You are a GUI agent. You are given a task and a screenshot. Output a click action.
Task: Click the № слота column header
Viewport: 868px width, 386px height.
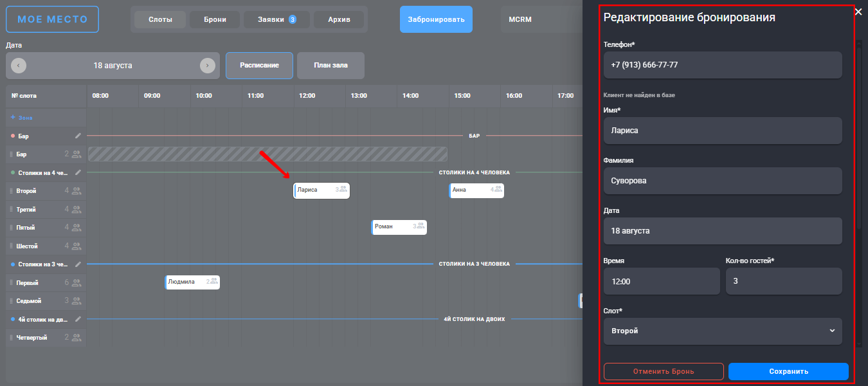click(46, 95)
